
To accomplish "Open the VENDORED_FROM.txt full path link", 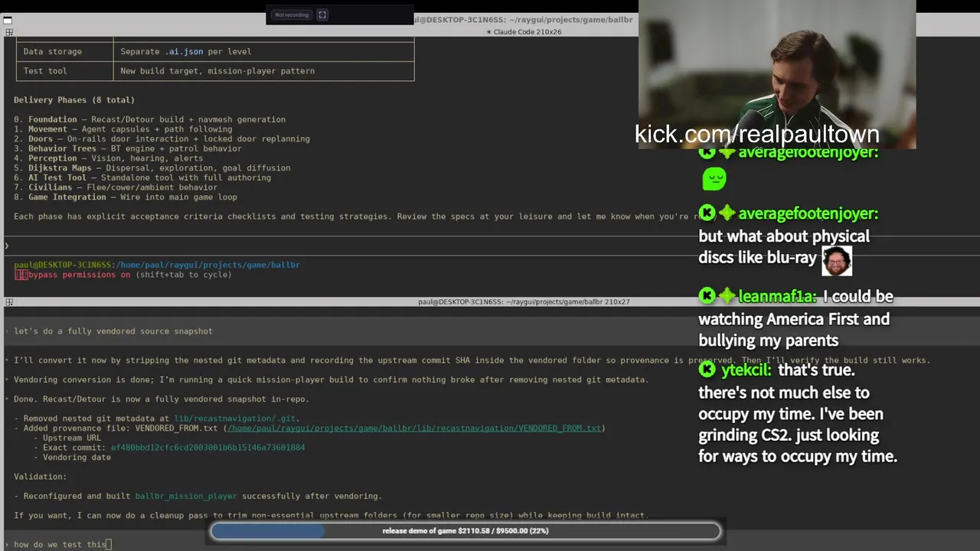I will pyautogui.click(x=414, y=429).
